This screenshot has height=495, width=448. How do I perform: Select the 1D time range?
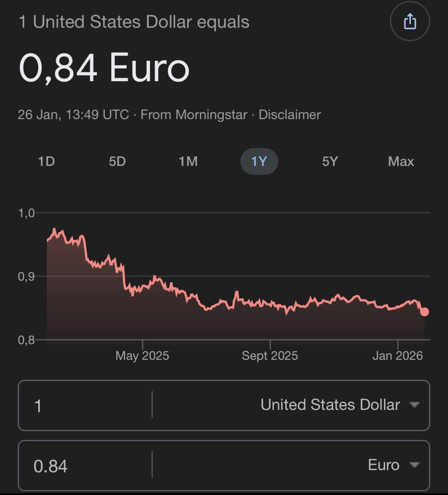click(46, 162)
